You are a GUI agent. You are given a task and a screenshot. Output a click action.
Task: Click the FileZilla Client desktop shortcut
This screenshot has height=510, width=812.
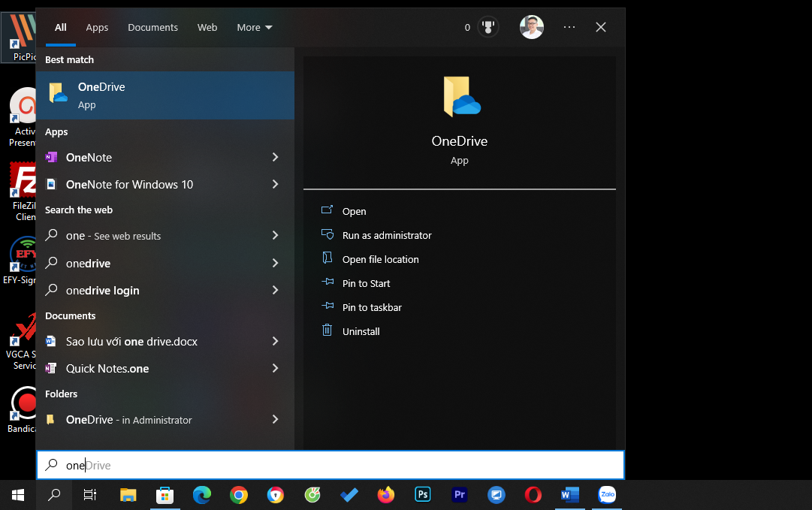[23, 192]
